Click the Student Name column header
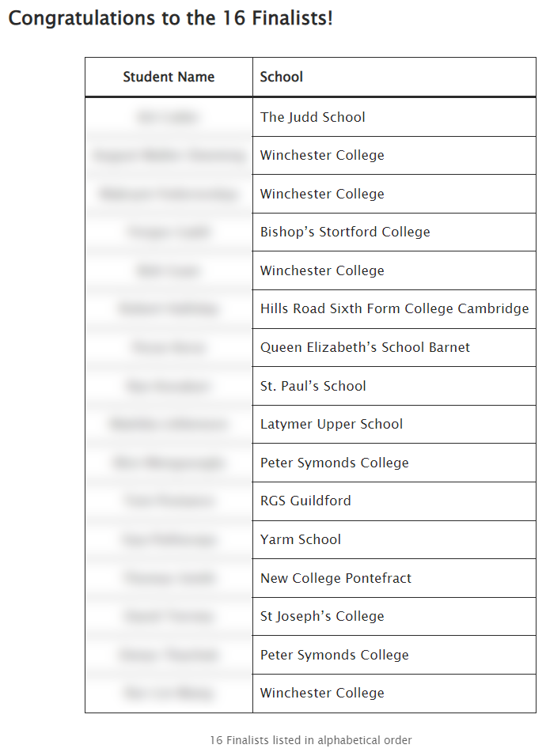The height and width of the screenshot is (756, 546). [x=169, y=77]
